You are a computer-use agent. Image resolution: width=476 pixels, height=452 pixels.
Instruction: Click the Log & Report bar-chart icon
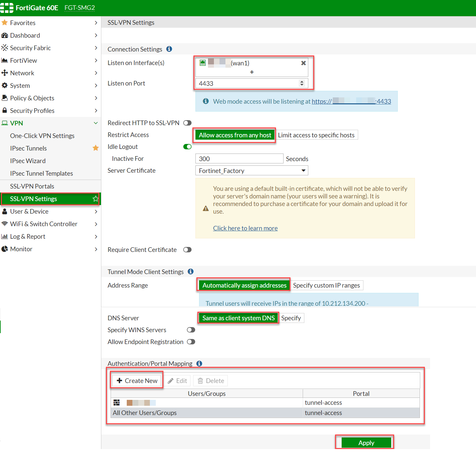click(x=5, y=236)
